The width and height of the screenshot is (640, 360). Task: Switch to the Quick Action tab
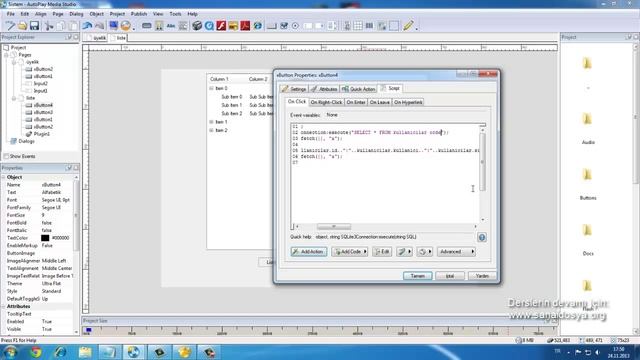click(358, 89)
